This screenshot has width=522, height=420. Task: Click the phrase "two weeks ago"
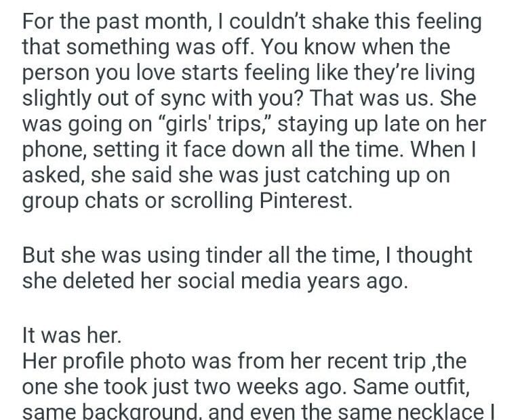(x=261, y=386)
